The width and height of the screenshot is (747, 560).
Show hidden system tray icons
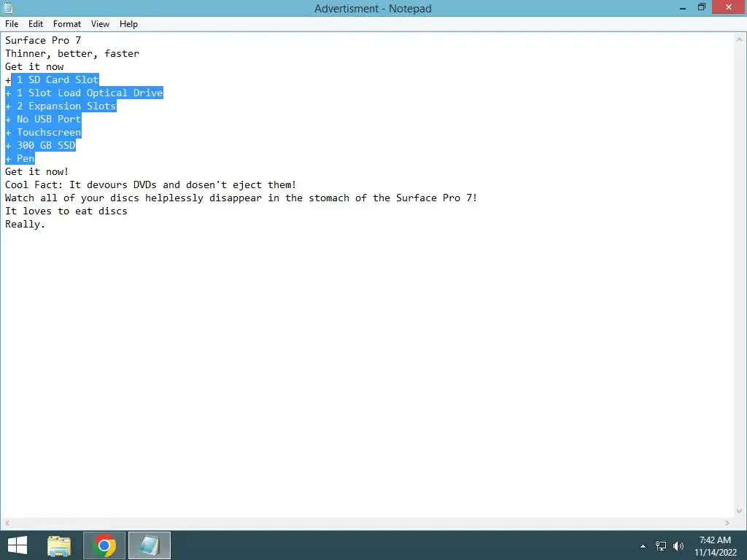[643, 546]
